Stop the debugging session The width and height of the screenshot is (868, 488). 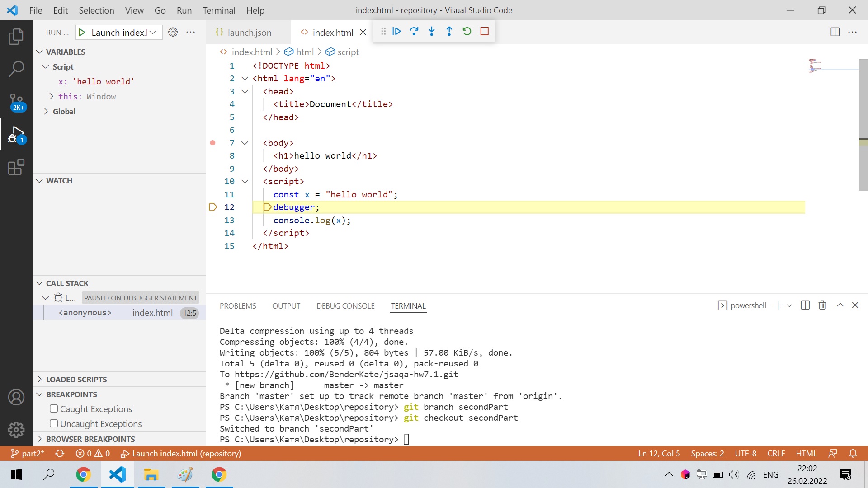tap(485, 31)
